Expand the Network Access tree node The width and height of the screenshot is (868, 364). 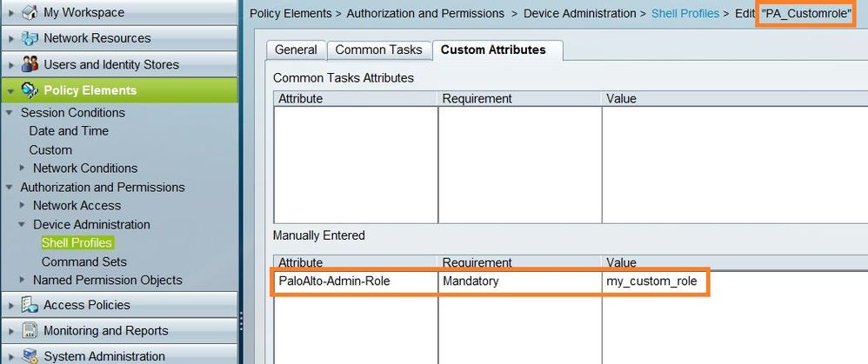pyautogui.click(x=23, y=206)
